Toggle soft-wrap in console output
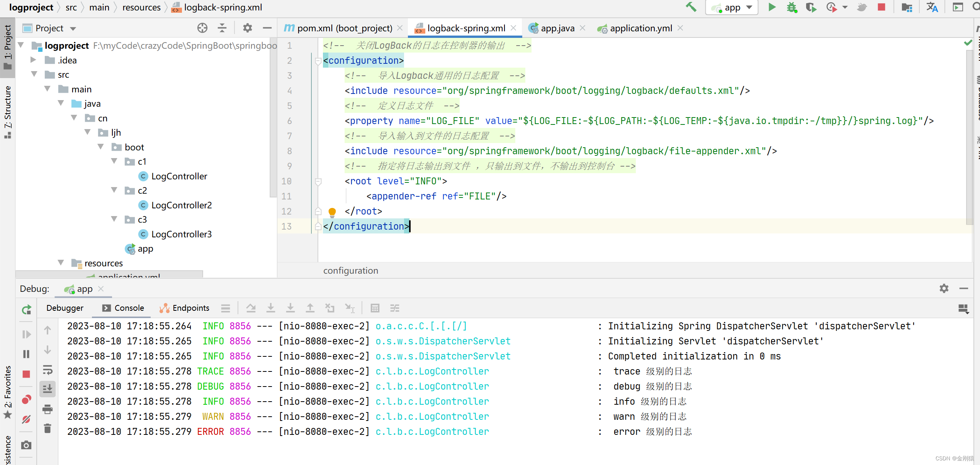This screenshot has height=465, width=980. (x=48, y=370)
